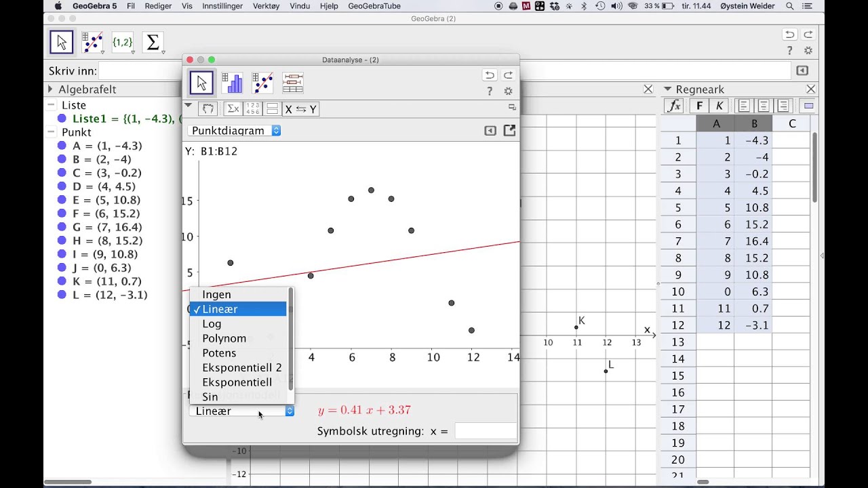Select the pointer tool in Dataanalyse window
The width and height of the screenshot is (868, 488).
[201, 83]
